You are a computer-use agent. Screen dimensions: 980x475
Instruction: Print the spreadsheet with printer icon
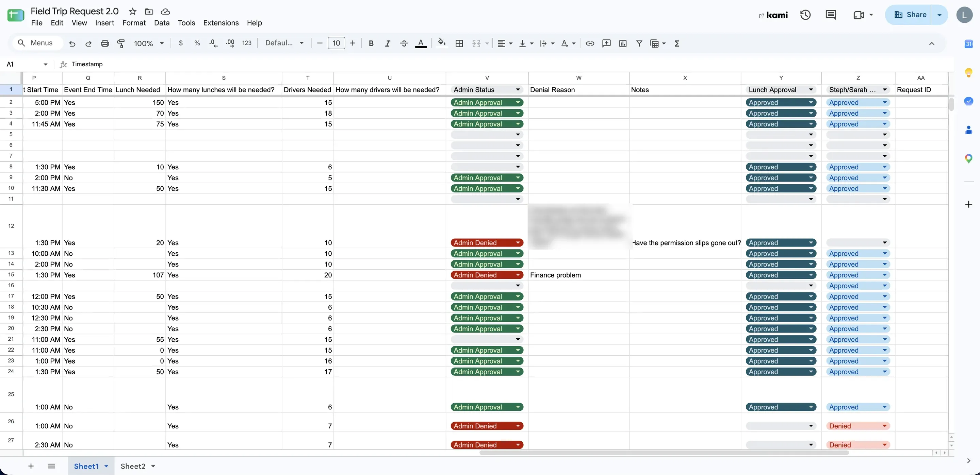click(104, 43)
